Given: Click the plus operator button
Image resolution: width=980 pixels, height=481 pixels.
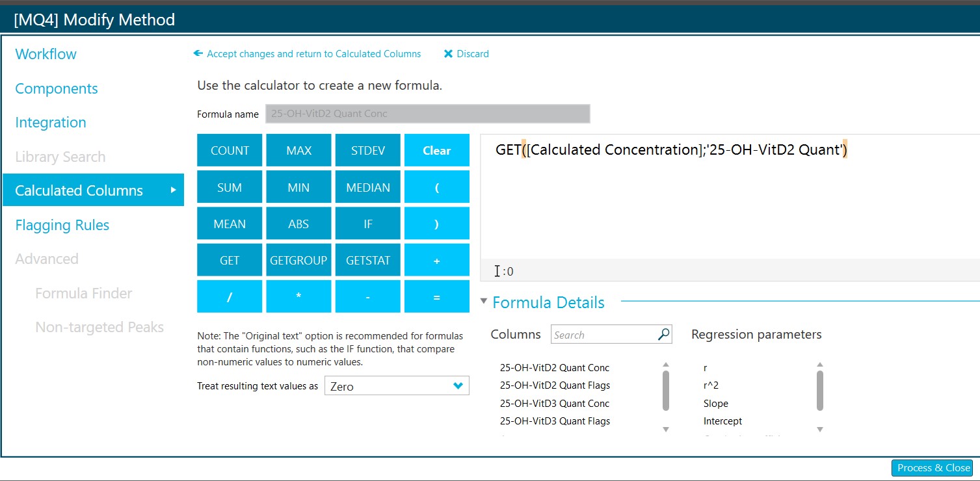Looking at the screenshot, I should 437,260.
